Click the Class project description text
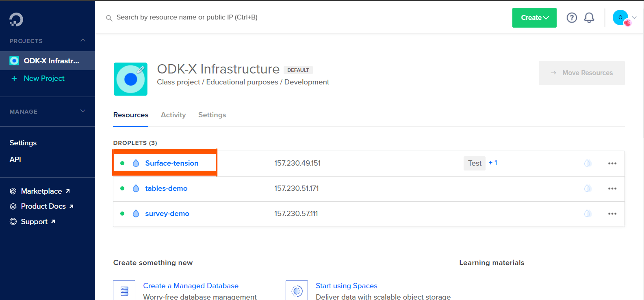 [x=243, y=82]
